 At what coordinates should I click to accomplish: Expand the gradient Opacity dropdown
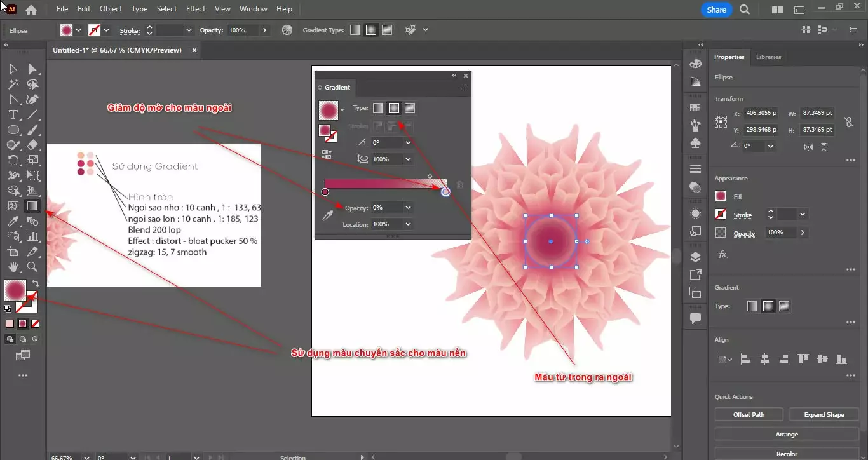408,208
